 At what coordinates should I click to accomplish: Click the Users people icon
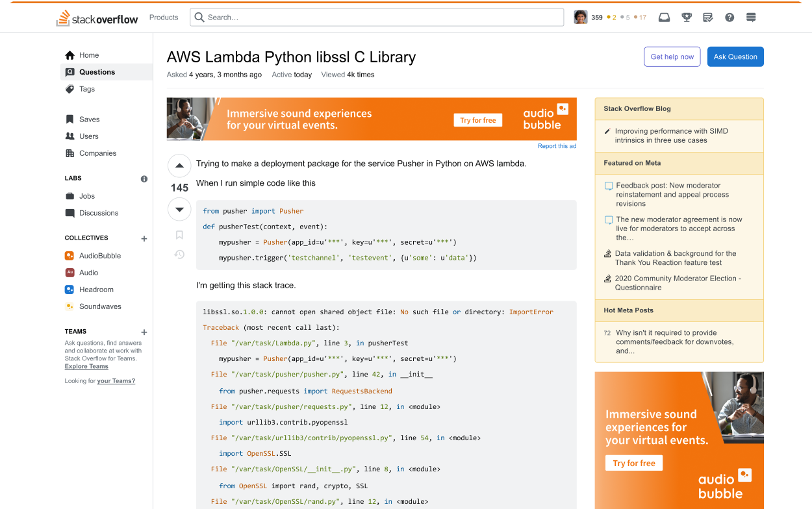pos(70,136)
